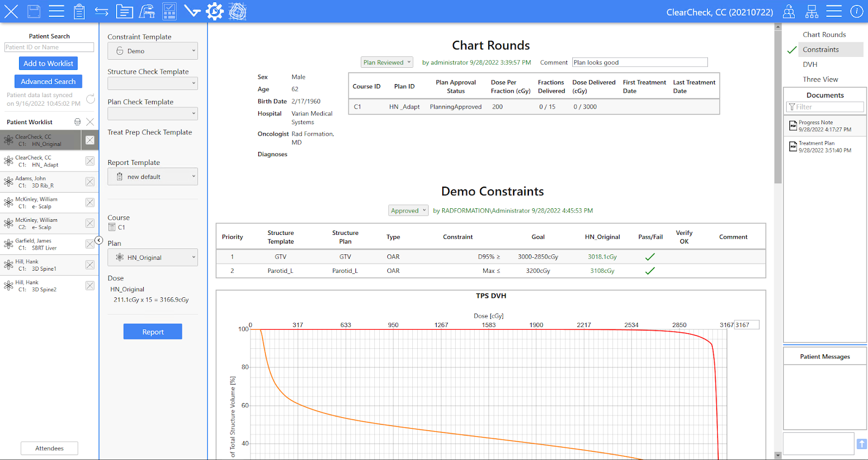This screenshot has height=460, width=868.
Task: Click the switch user people icon
Action: [789, 11]
